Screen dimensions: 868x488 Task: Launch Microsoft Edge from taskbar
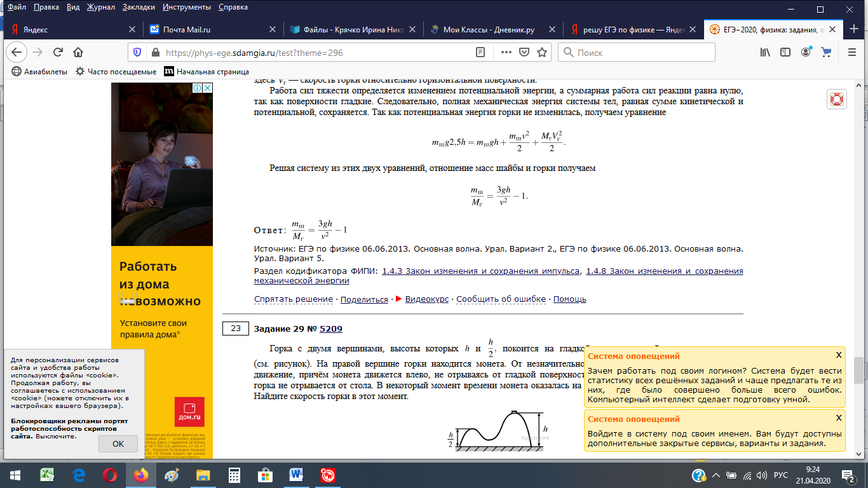pyautogui.click(x=79, y=475)
